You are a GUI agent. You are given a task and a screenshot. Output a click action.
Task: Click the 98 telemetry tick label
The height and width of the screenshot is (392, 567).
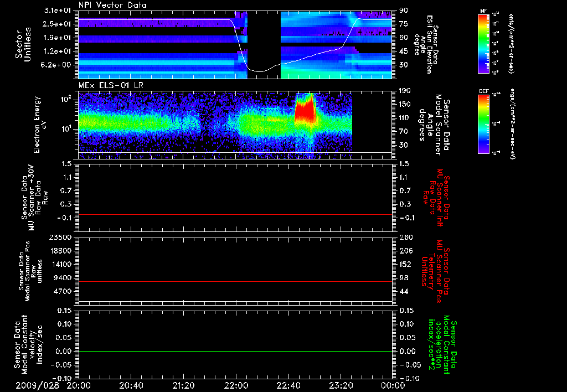(403, 278)
